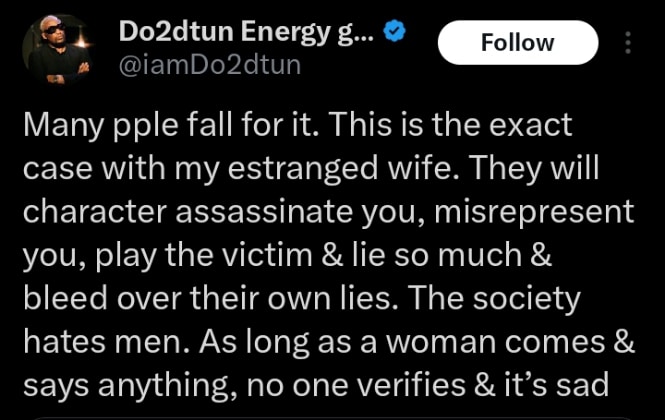Click the blue verified checkmark badge
Image resolution: width=665 pixels, height=420 pixels.
(x=396, y=34)
